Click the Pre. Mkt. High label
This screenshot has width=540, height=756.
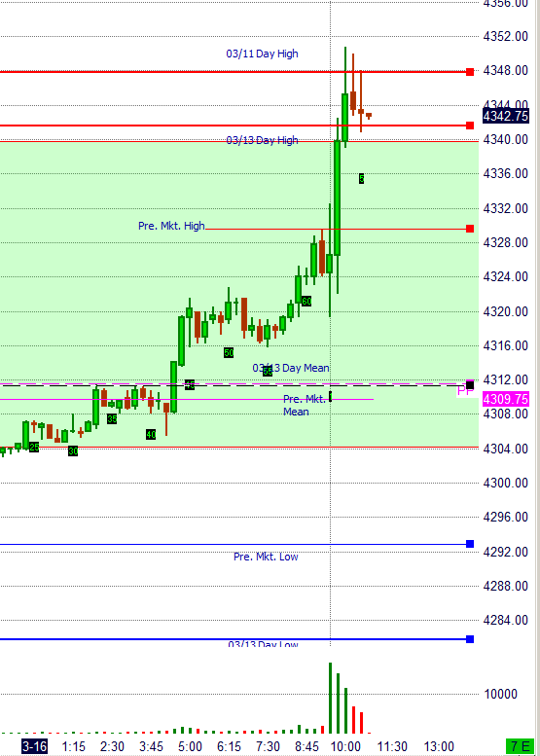pos(171,226)
